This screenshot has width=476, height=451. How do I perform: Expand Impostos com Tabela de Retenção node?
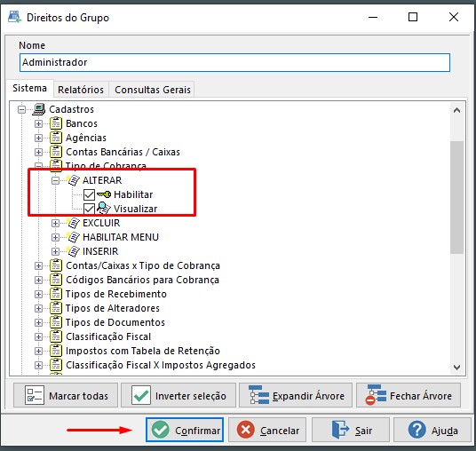tap(38, 351)
